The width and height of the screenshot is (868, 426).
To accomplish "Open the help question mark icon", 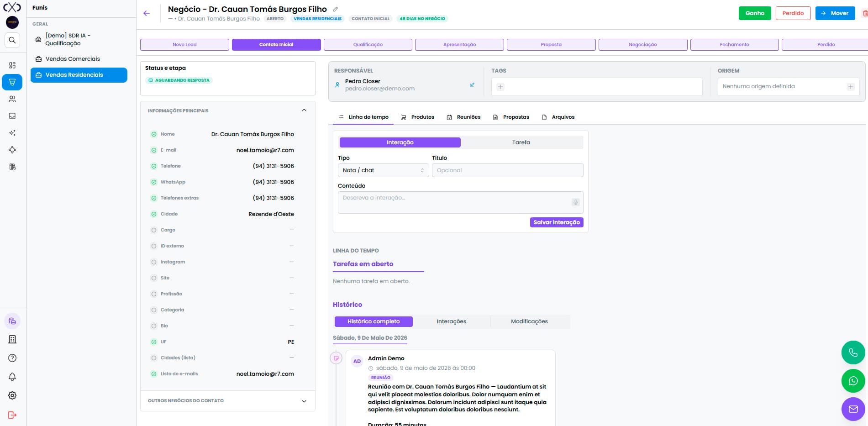I will (x=12, y=358).
